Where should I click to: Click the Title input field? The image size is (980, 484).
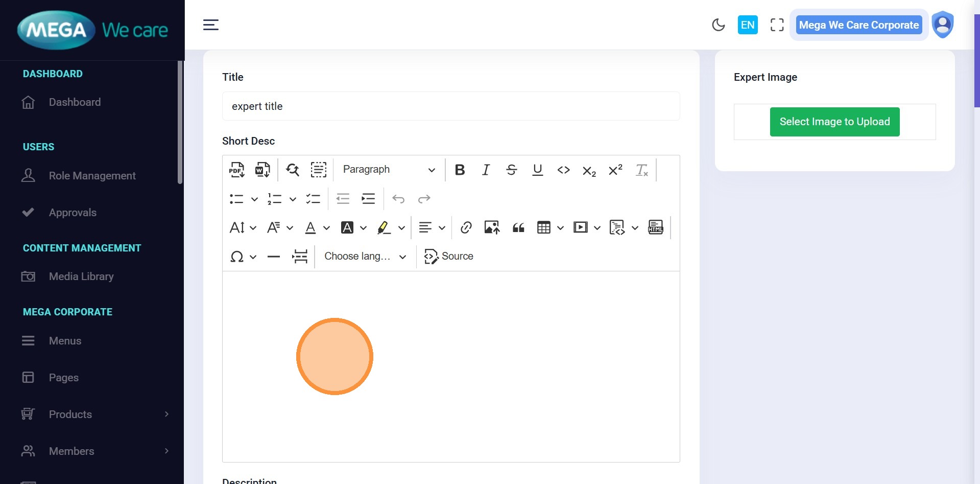tap(450, 106)
